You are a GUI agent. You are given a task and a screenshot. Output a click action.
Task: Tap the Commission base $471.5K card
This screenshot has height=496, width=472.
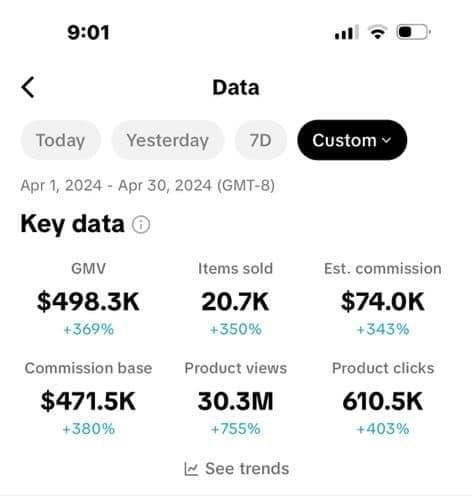tap(88, 398)
